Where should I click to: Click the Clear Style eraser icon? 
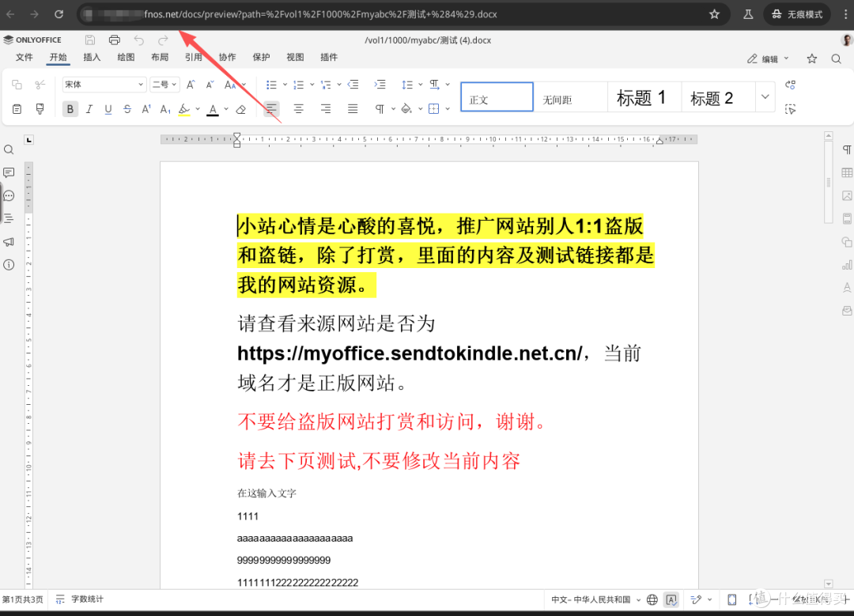coord(240,109)
